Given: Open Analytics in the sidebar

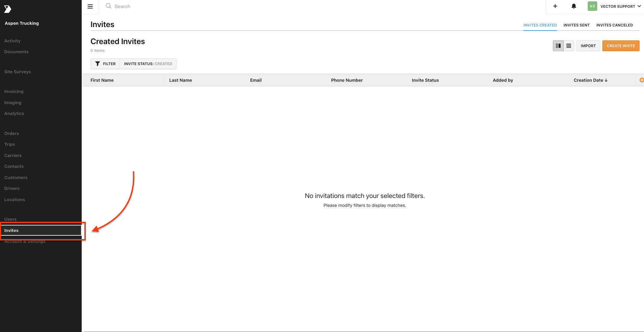Looking at the screenshot, I should [14, 114].
